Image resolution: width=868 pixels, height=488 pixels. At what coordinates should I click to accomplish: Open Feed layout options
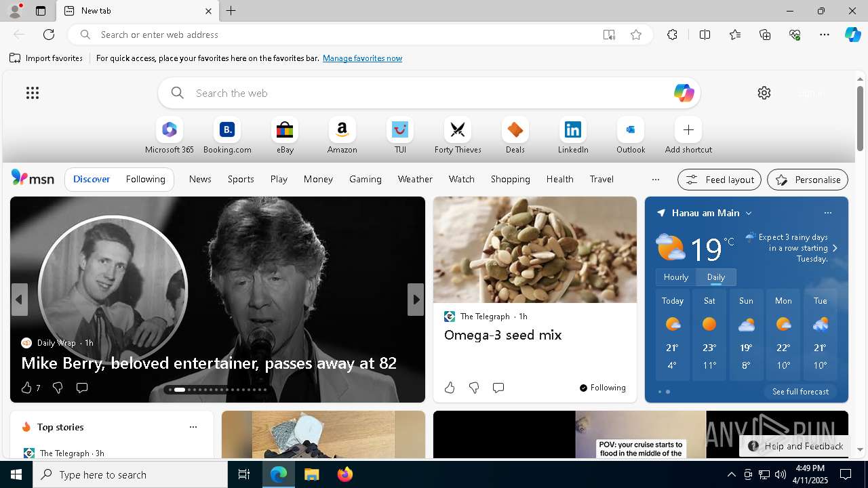tap(719, 180)
